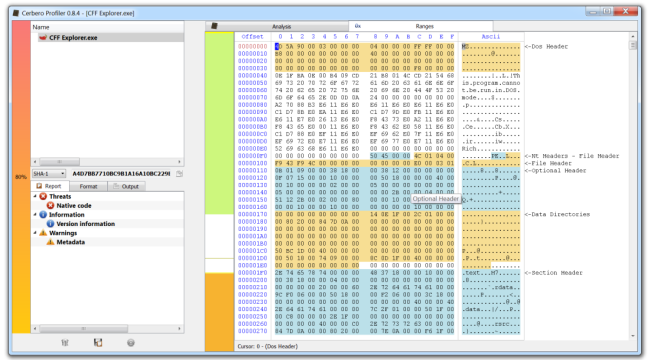
Task: Click the blue Information category icon
Action: (43, 214)
